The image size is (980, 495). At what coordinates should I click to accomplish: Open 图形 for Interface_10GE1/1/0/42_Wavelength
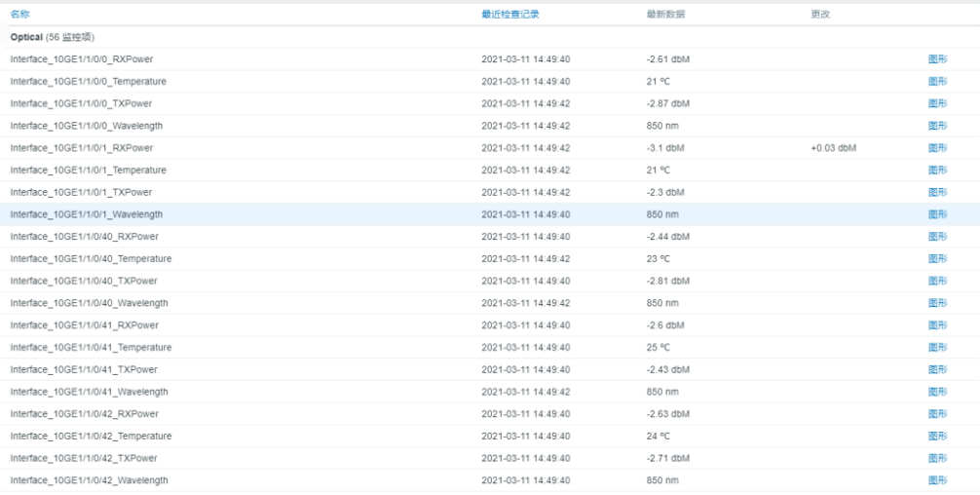[x=937, y=480]
